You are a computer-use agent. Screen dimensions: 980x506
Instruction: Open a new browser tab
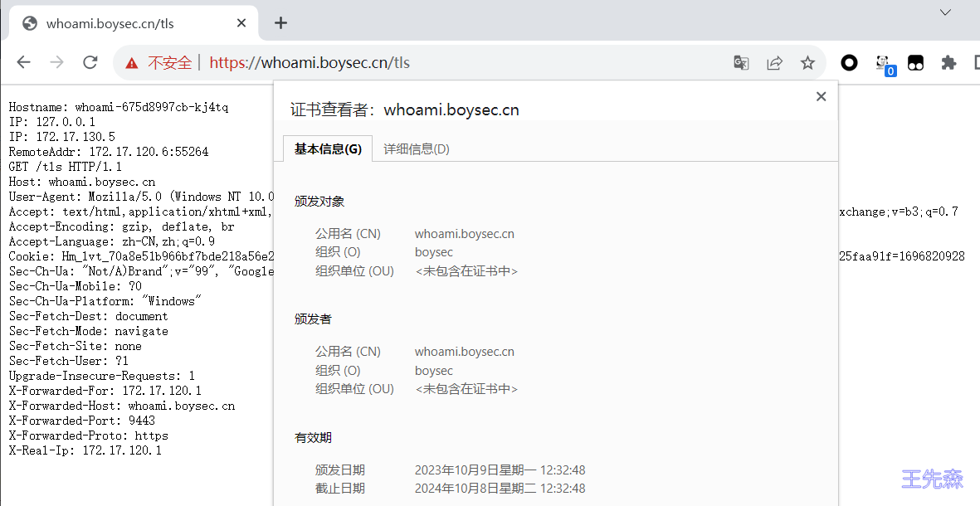coord(280,23)
